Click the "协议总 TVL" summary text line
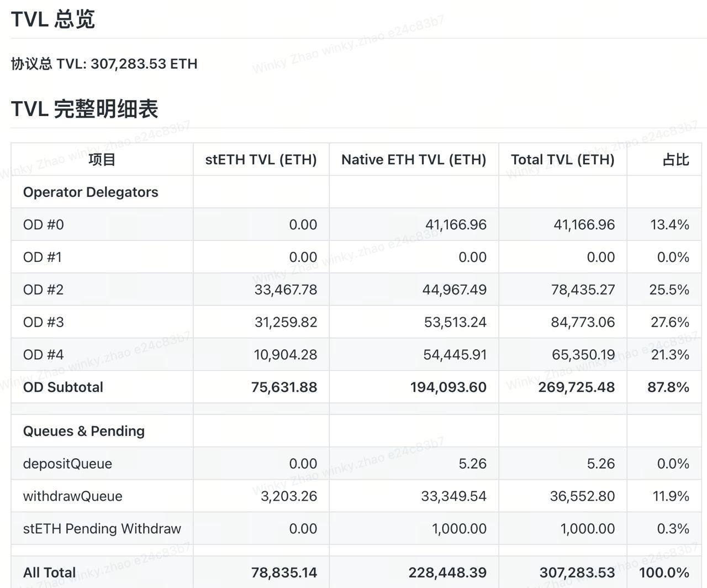707x588 pixels. pyautogui.click(x=104, y=64)
